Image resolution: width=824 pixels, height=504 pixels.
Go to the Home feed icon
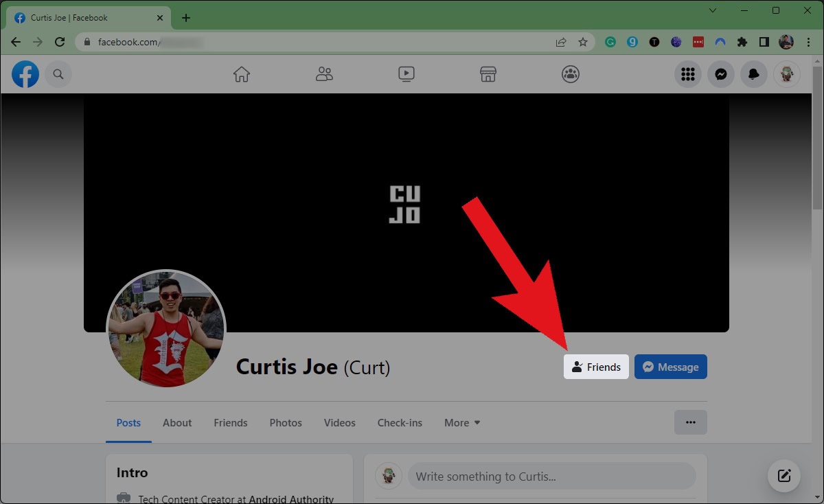pos(242,74)
